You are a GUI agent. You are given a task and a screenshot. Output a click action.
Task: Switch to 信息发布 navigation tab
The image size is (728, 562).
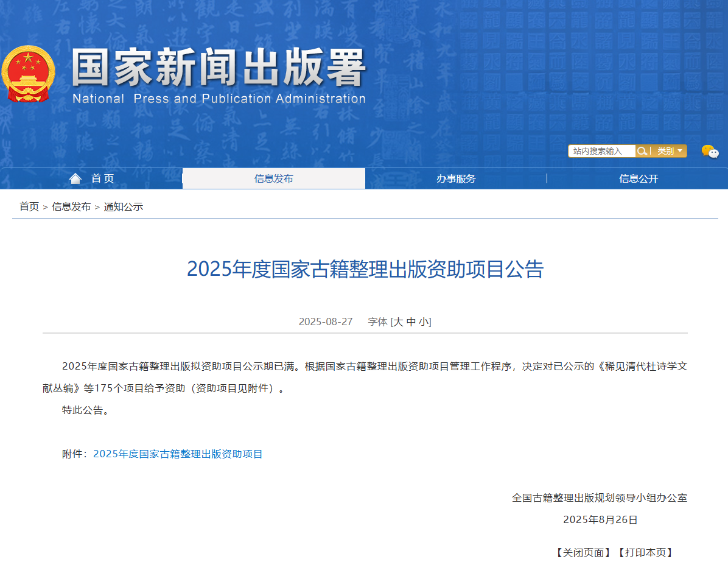click(x=273, y=178)
